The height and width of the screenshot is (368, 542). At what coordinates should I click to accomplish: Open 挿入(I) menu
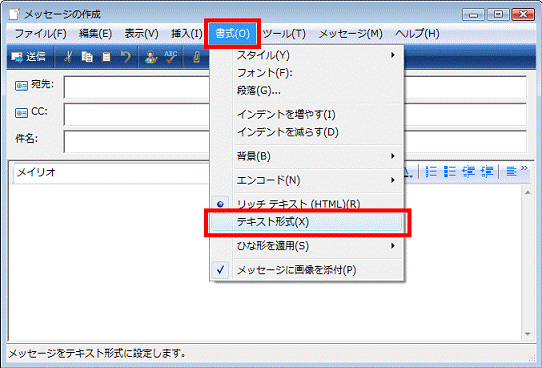point(187,34)
